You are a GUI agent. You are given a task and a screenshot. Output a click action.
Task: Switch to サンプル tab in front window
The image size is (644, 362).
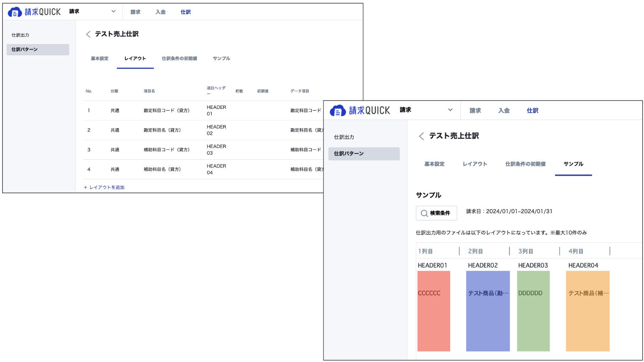point(573,164)
